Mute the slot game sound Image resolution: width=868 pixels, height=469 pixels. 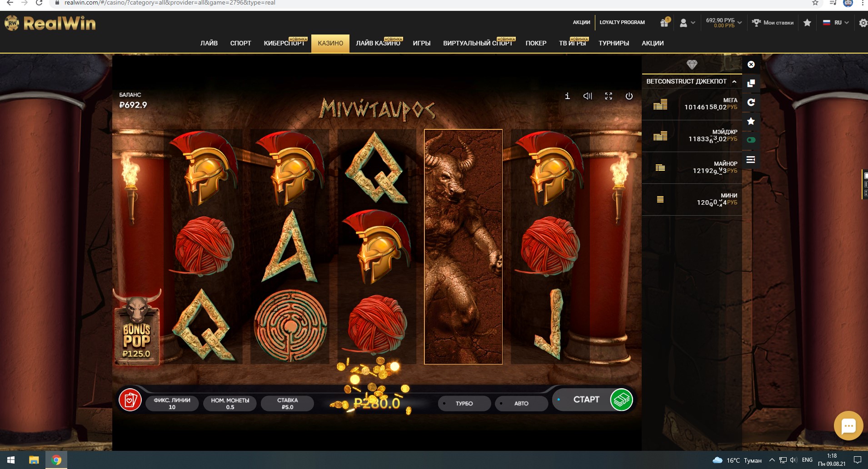coord(588,96)
